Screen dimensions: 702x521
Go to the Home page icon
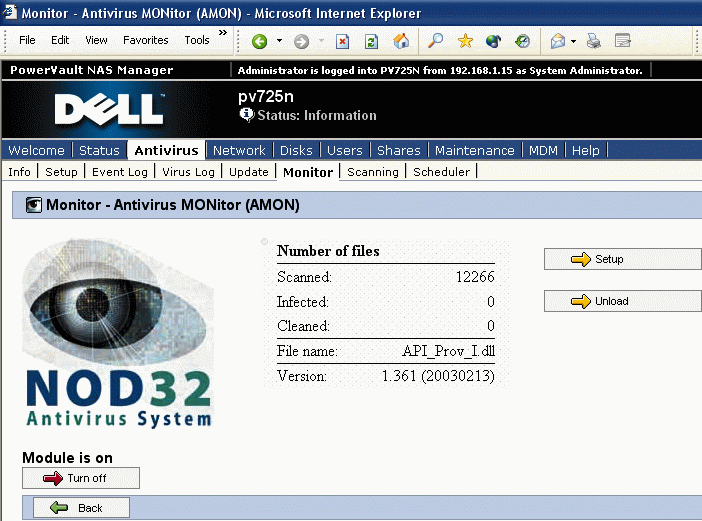point(401,41)
